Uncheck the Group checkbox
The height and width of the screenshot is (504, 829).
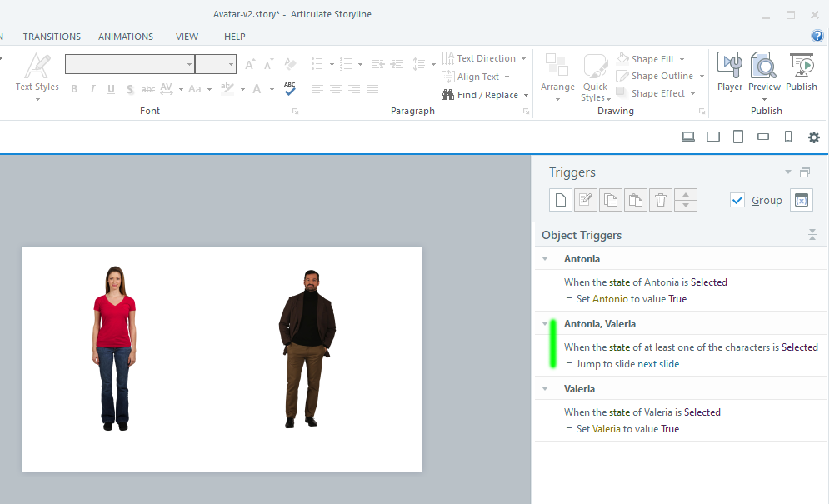[x=737, y=200]
